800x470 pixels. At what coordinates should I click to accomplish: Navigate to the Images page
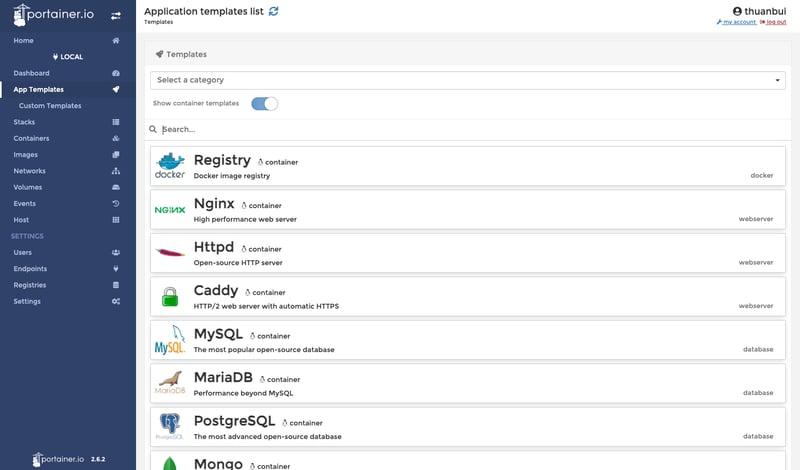click(26, 155)
